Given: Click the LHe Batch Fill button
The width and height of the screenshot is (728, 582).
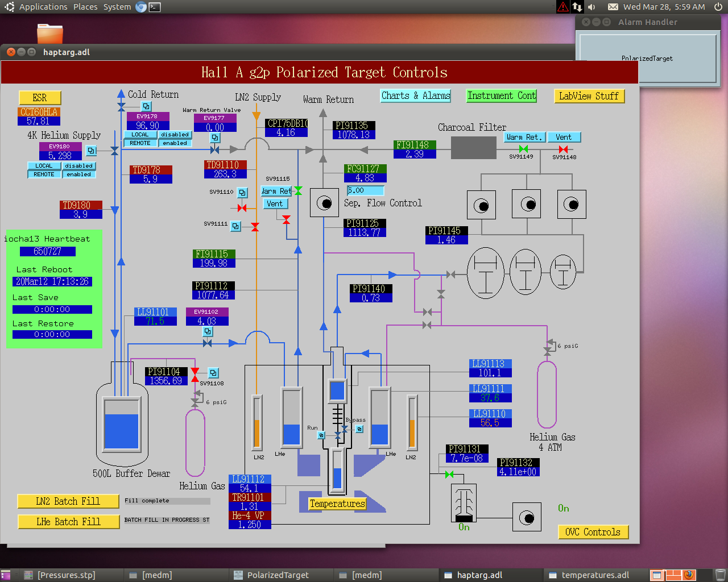Looking at the screenshot, I should (x=68, y=522).
